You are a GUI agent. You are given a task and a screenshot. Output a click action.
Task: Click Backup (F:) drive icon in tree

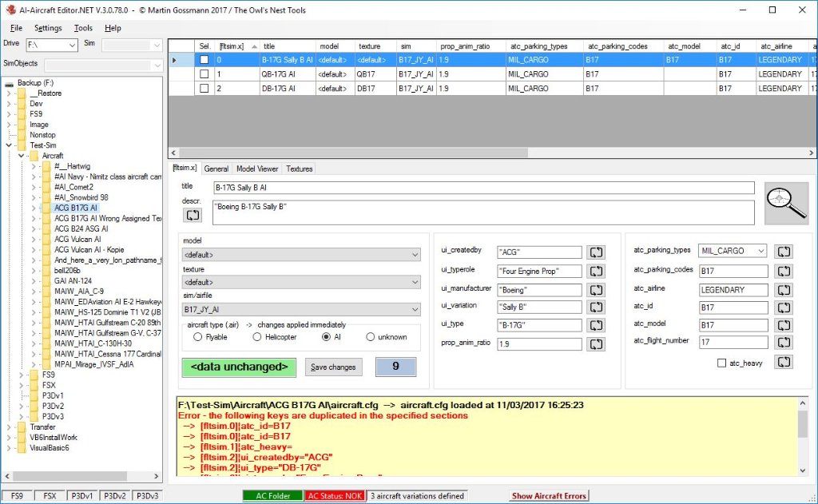[x=10, y=84]
